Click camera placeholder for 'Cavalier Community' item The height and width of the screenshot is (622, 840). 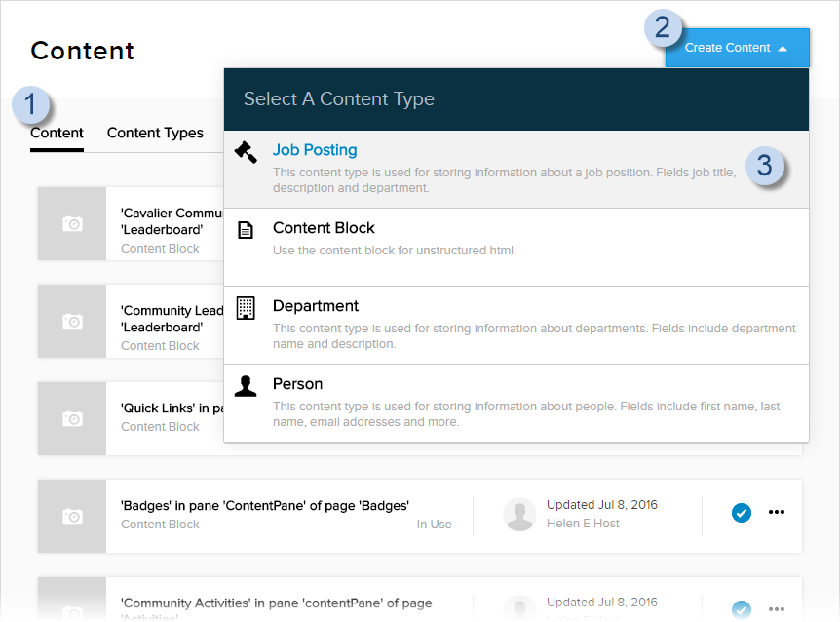tap(72, 223)
